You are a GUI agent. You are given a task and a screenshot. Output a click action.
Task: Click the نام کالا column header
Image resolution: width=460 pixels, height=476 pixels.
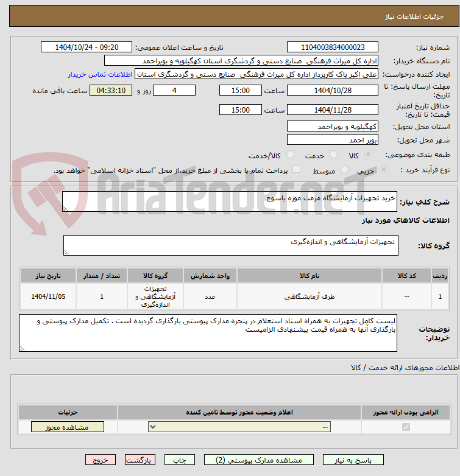click(310, 276)
